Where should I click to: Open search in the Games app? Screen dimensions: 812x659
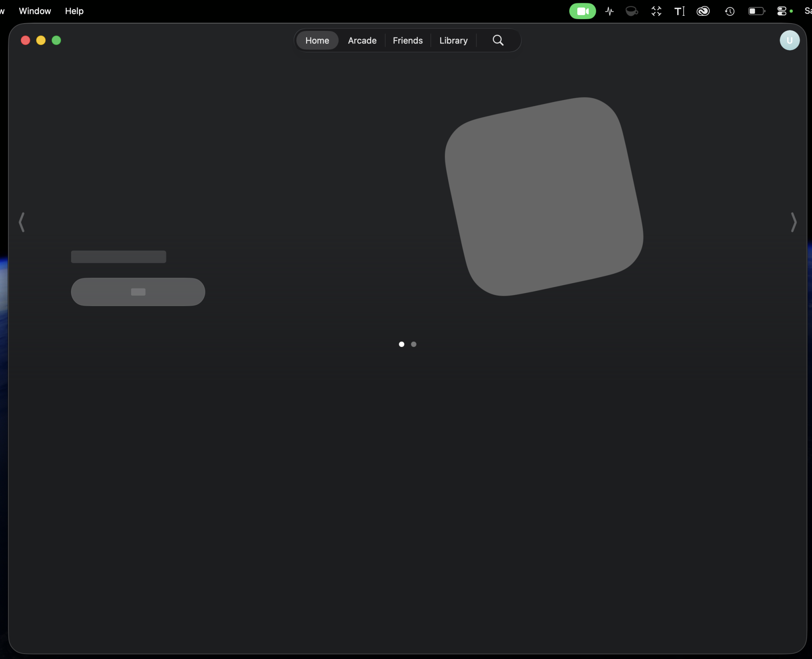pyautogui.click(x=497, y=40)
